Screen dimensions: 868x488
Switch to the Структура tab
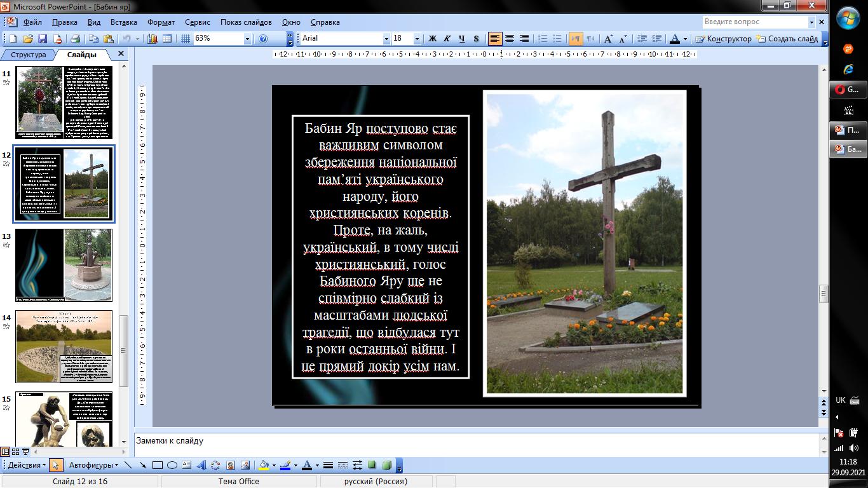[x=29, y=55]
